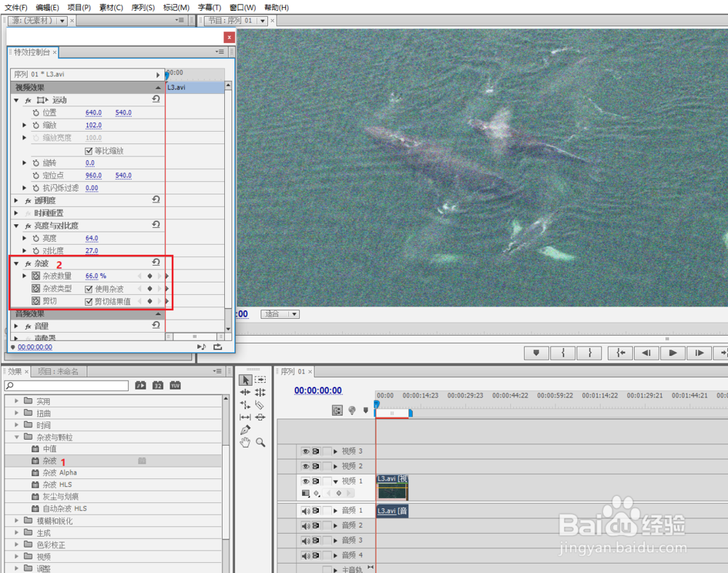This screenshot has width=728, height=573.
Task: Click the 亮度 value 64.0
Action: [x=92, y=238]
